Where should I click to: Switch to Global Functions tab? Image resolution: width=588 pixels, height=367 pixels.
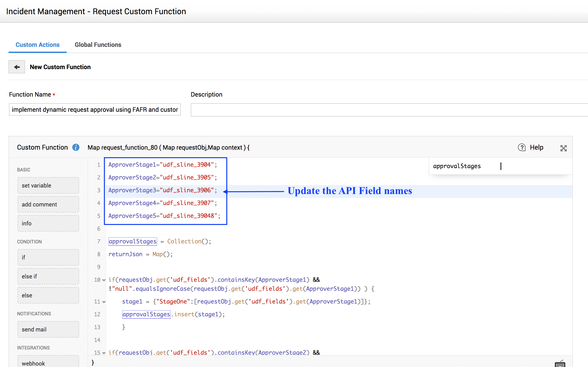click(98, 45)
